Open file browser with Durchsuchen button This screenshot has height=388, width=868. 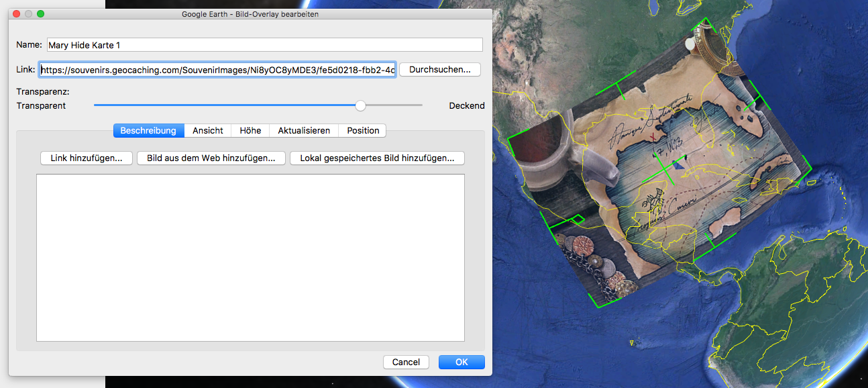440,69
